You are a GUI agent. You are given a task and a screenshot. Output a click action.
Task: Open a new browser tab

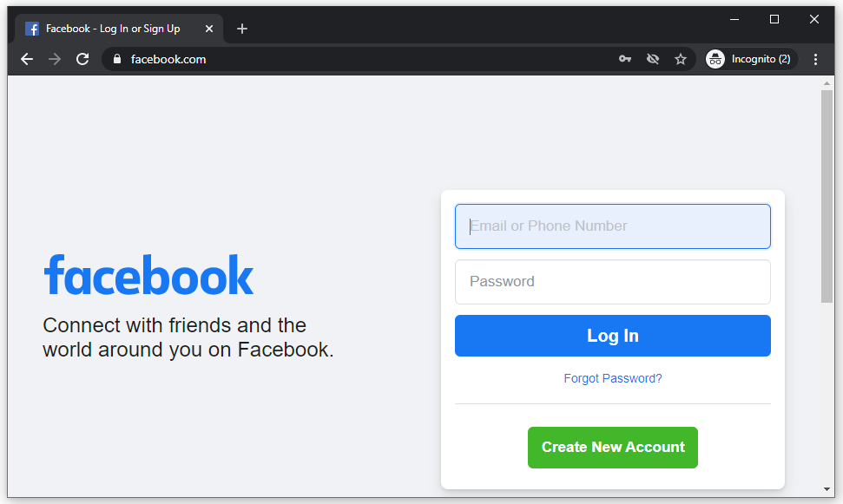(x=242, y=29)
